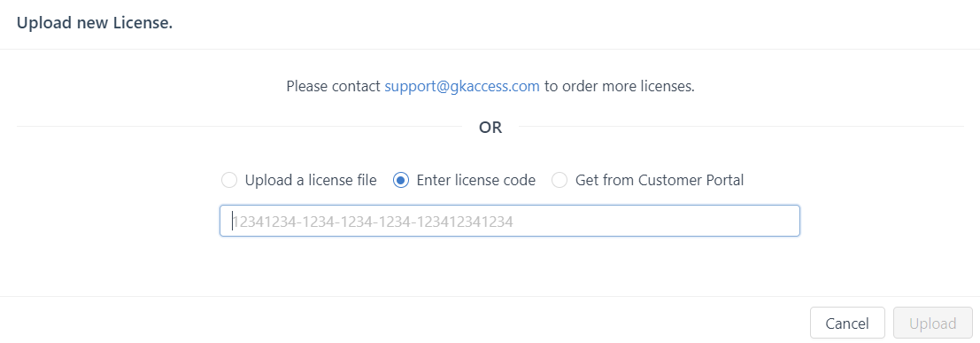Click the divider line after the OR text

[x=741, y=127]
